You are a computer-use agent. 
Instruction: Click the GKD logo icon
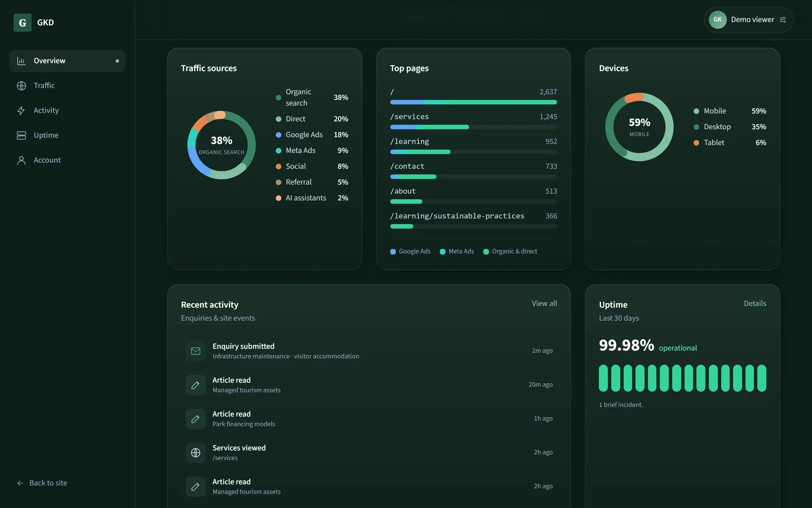(22, 22)
